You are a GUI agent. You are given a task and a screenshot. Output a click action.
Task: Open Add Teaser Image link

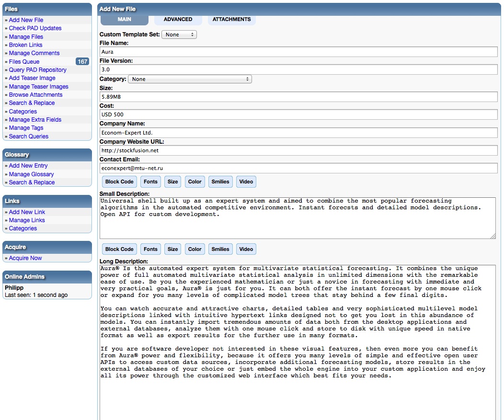[x=32, y=78]
